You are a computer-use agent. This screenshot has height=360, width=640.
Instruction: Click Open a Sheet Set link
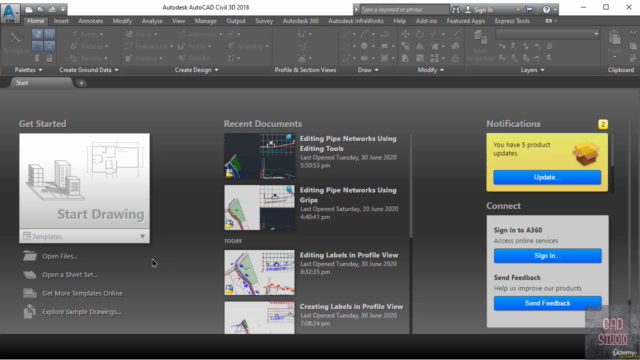tap(70, 275)
